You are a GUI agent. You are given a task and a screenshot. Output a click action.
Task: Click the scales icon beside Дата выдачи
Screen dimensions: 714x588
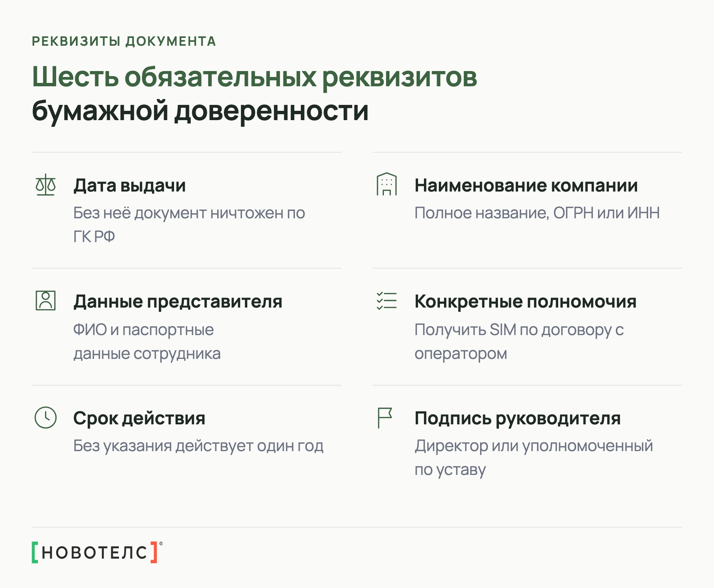(x=45, y=184)
